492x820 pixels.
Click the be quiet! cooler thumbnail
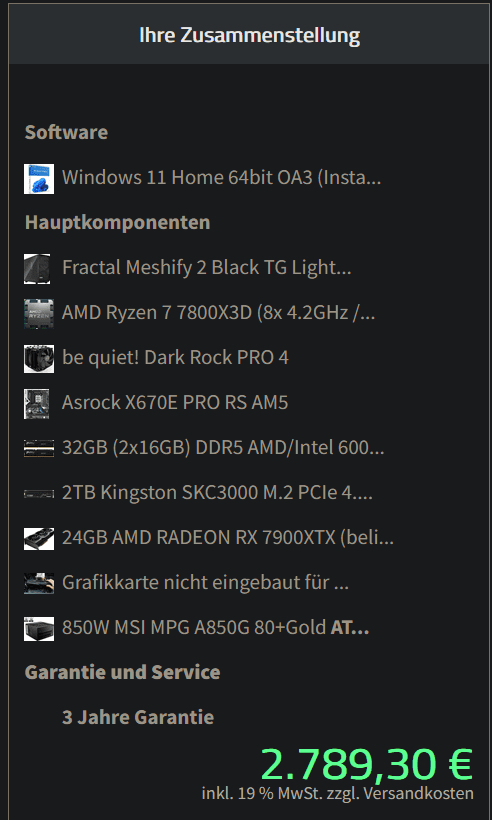pos(39,359)
